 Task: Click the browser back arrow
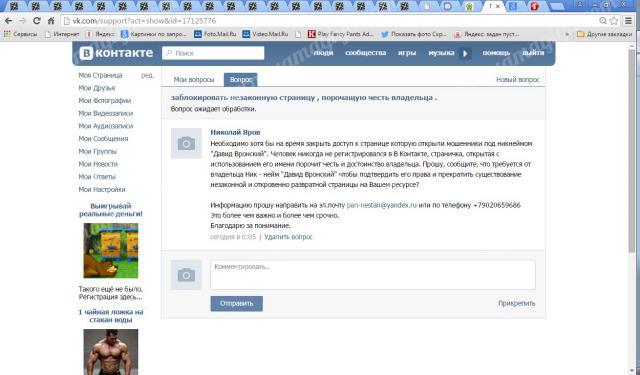(x=9, y=21)
